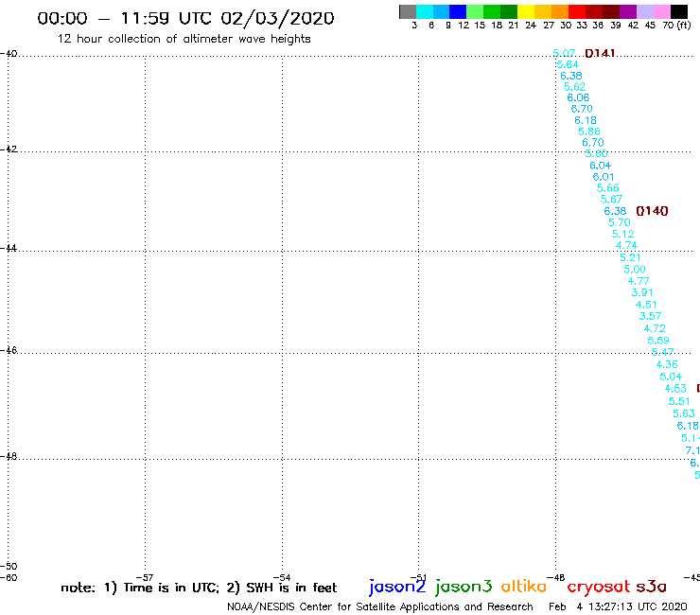700x615 pixels.
Task: Click the 6.04 wave height value
Action: (x=601, y=166)
